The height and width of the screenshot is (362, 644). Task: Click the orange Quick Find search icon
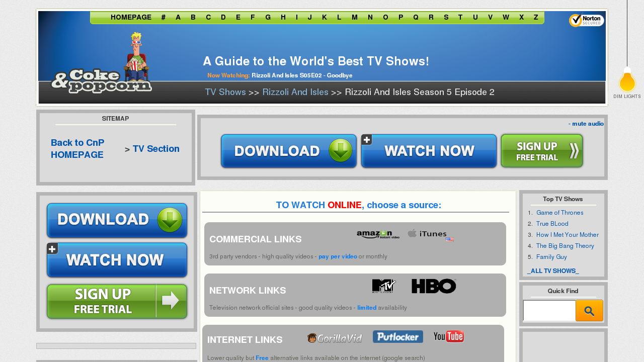pyautogui.click(x=589, y=311)
